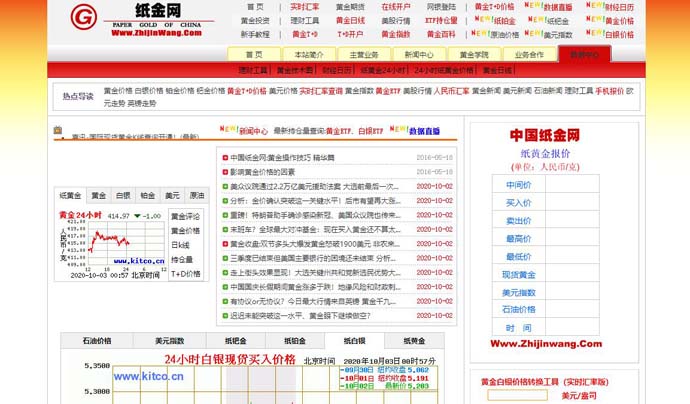Click green bullet before 三季度已结束 headline
Image resolution: width=690 pixels, height=404 pixels.
pos(225,258)
